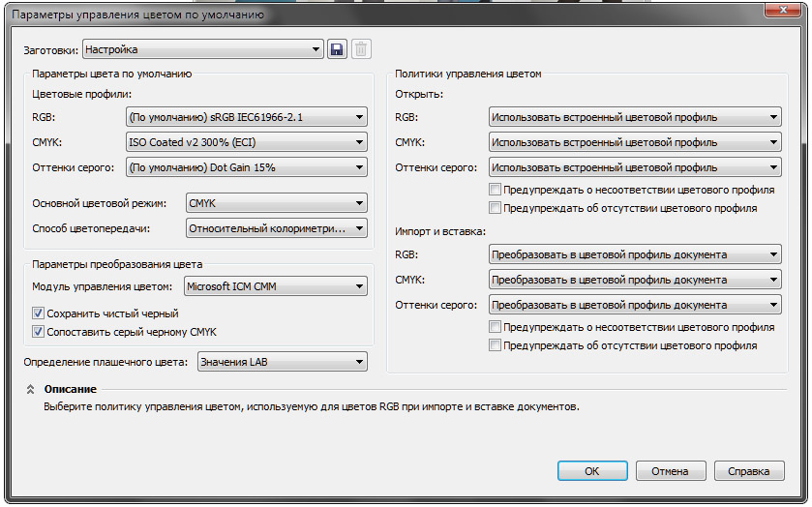This screenshot has width=812, height=507.
Task: Click the Описание heading
Action: [x=71, y=389]
